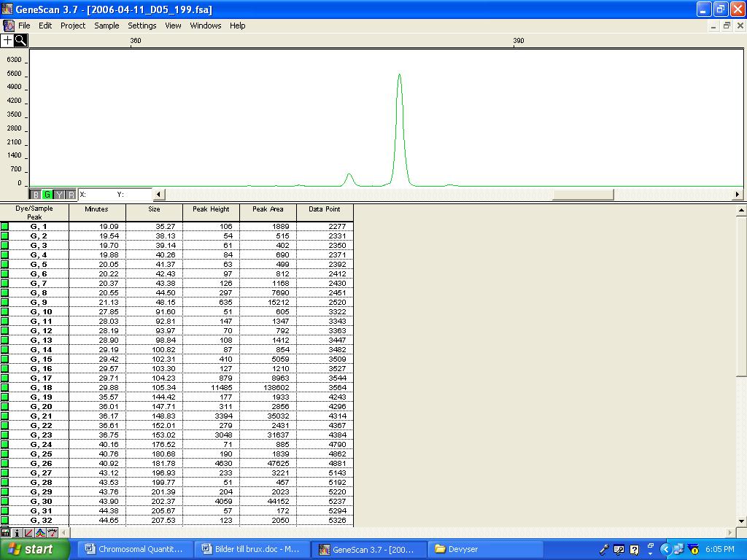Screen dimensions: 747x560
Task: Select the crosshair cursor tool
Action: point(7,41)
